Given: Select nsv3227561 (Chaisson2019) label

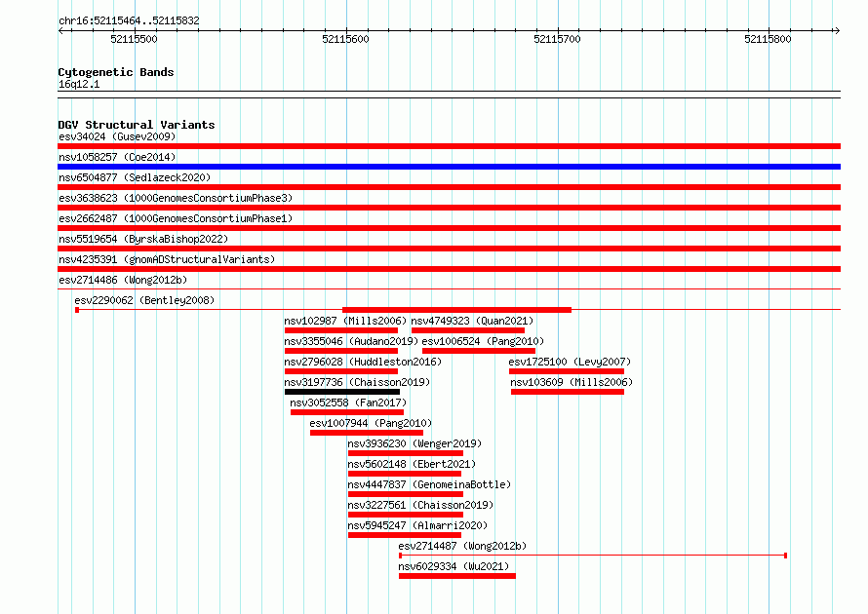Looking at the screenshot, I should (x=420, y=505).
